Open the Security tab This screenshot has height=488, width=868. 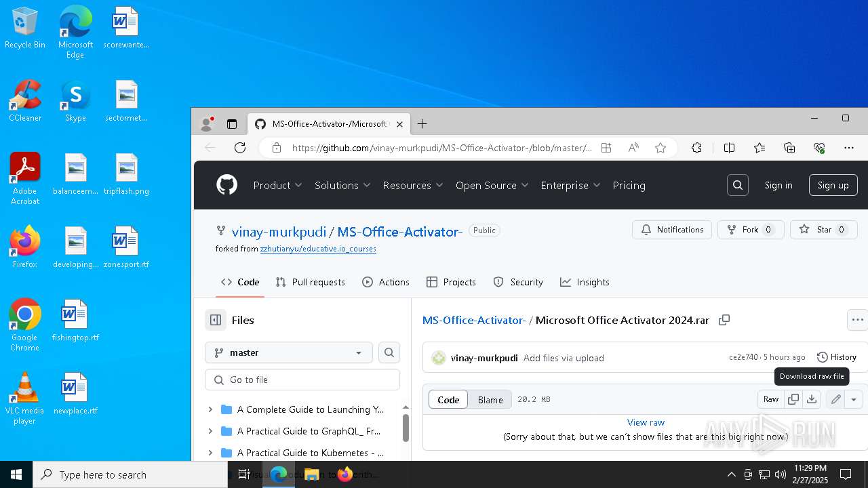coord(518,282)
